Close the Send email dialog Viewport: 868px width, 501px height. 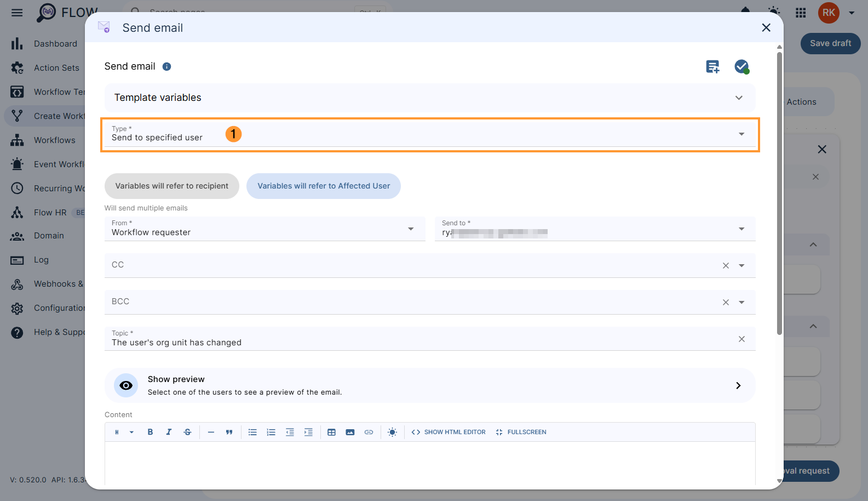click(766, 27)
